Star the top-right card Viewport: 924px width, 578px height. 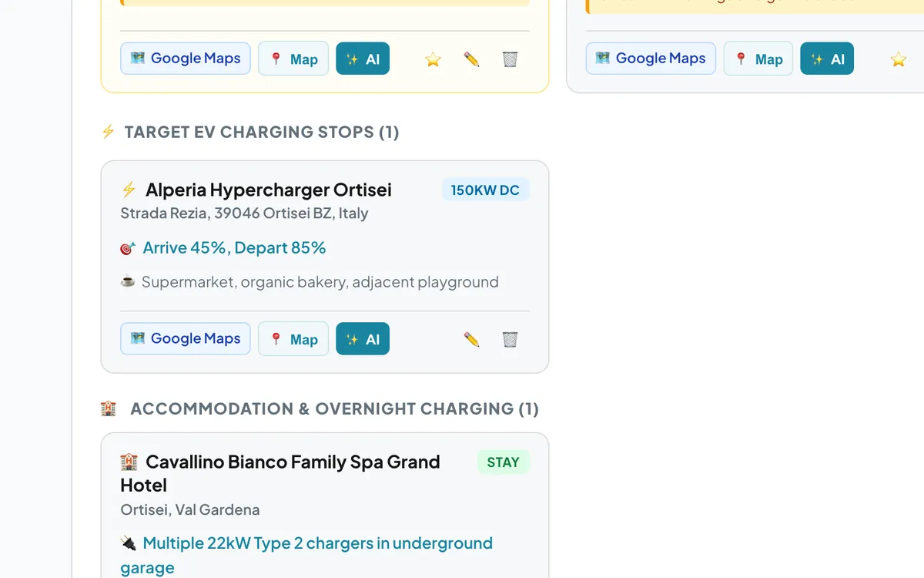tap(898, 59)
